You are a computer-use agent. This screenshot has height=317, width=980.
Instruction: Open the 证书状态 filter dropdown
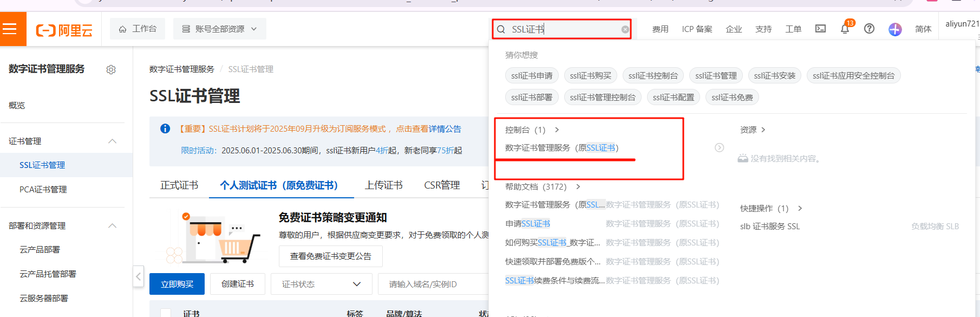tap(321, 284)
